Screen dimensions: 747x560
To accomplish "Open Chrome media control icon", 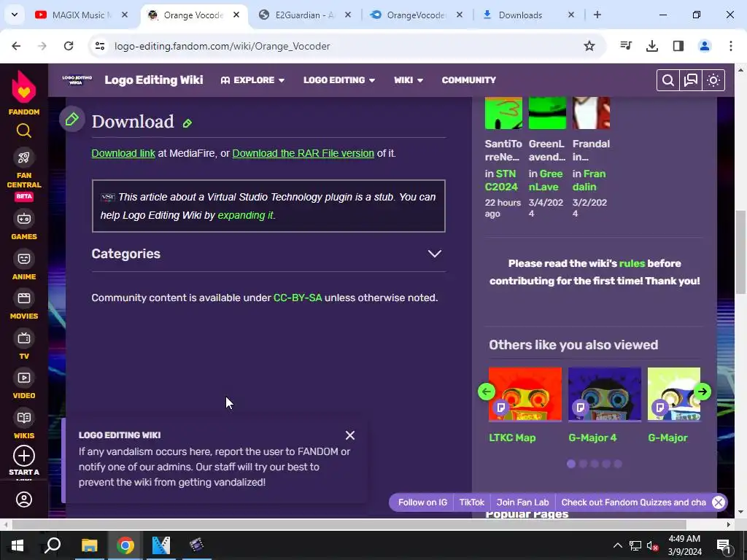I will click(626, 46).
